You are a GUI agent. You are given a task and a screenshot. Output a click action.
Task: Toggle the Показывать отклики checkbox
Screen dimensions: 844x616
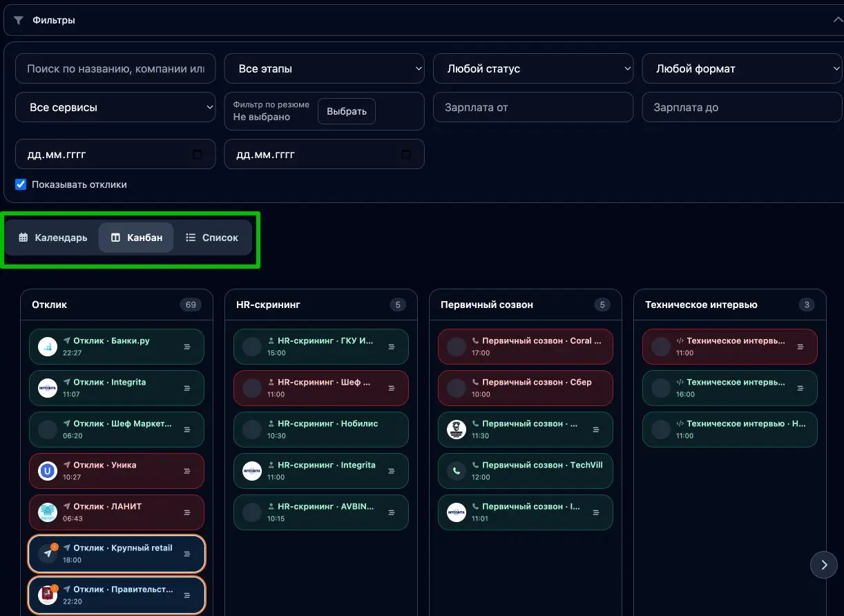pos(21,184)
